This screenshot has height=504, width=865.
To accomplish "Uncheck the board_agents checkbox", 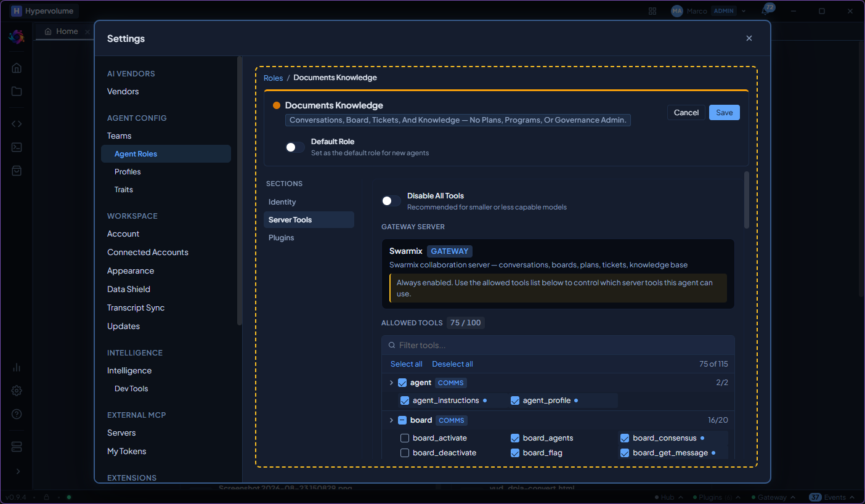I will click(515, 438).
